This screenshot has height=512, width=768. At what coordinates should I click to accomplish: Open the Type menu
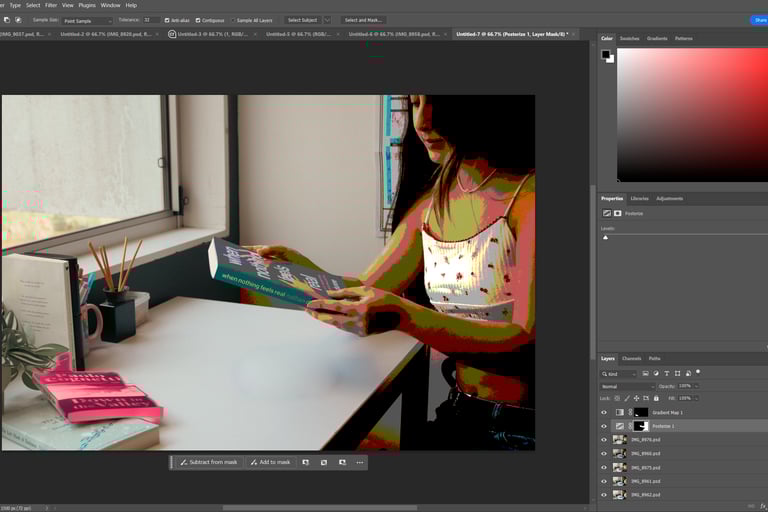point(15,5)
